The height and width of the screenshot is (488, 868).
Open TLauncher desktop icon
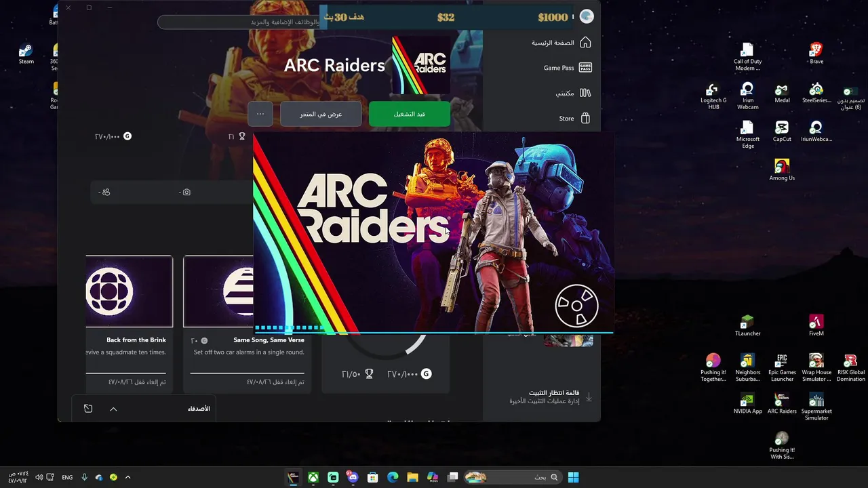747,325
